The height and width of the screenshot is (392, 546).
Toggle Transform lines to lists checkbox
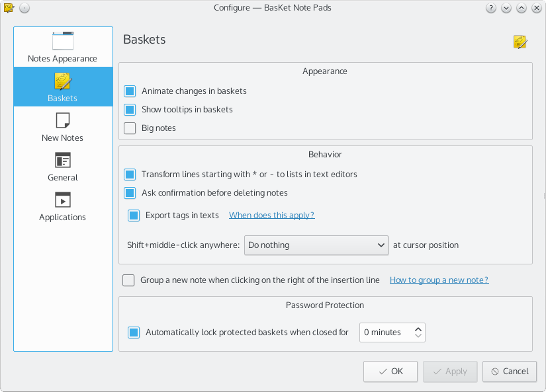pos(130,175)
